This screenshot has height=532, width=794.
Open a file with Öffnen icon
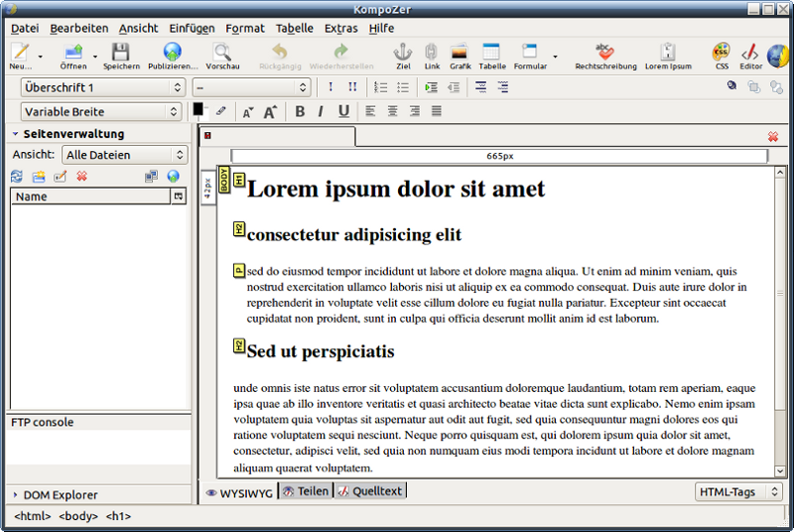tap(73, 56)
